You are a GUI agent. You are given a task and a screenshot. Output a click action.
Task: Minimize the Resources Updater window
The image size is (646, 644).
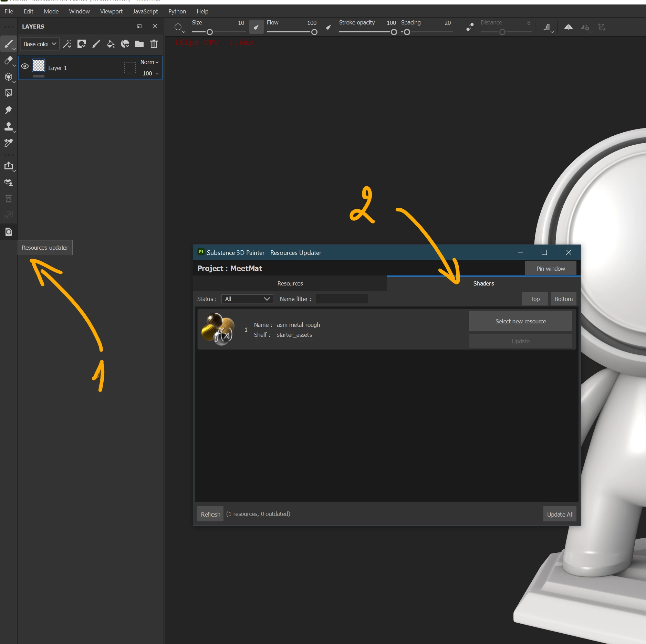(520, 252)
